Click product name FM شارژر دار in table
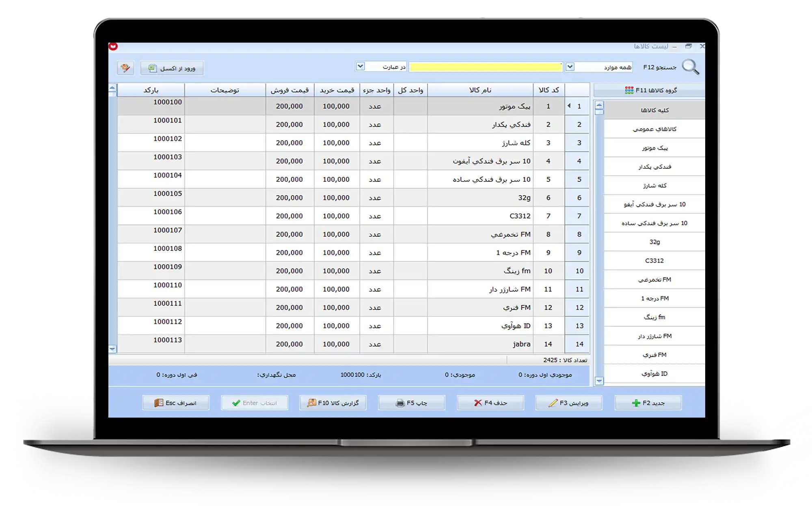The width and height of the screenshot is (812, 506). (510, 289)
